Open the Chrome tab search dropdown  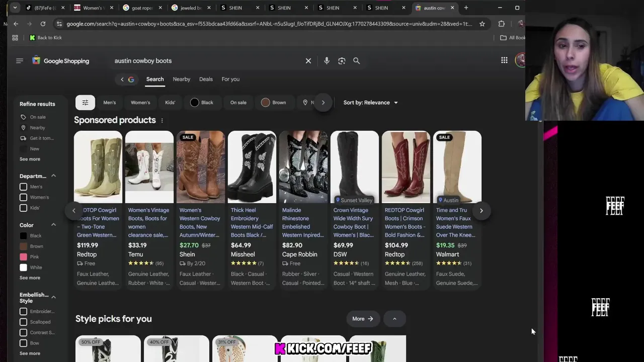(15, 8)
